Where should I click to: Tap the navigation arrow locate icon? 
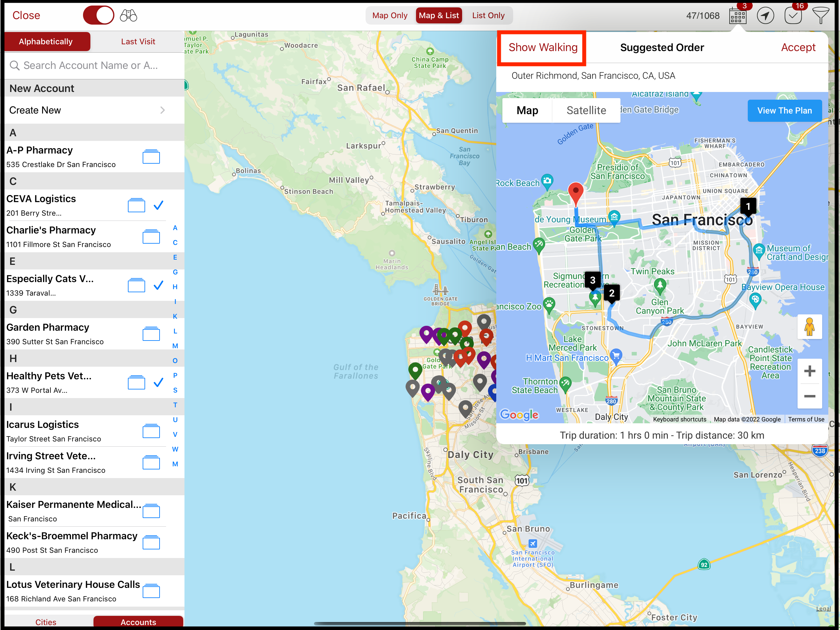766,16
